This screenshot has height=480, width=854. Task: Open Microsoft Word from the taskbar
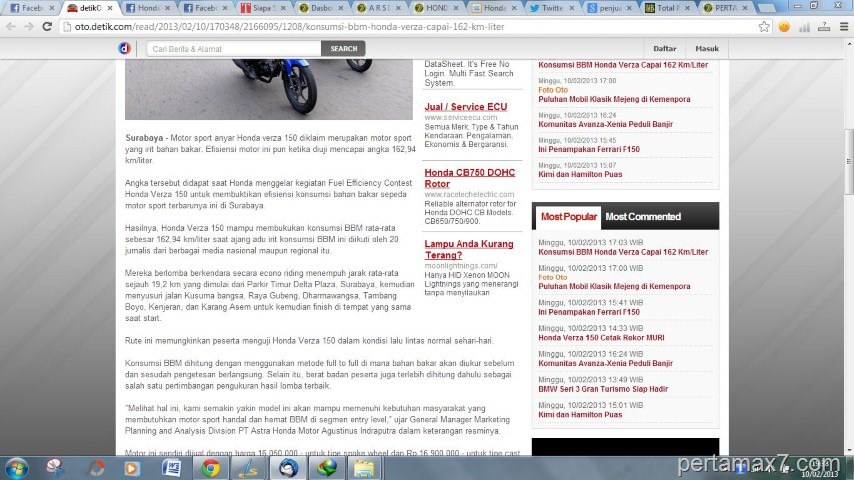172,467
